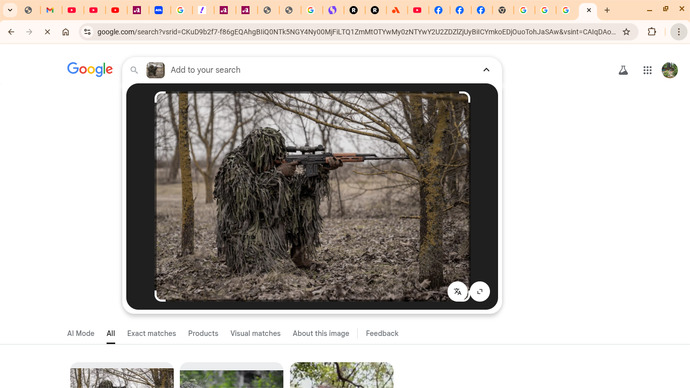Open About this image tab
The width and height of the screenshot is (690, 388).
pyautogui.click(x=321, y=333)
